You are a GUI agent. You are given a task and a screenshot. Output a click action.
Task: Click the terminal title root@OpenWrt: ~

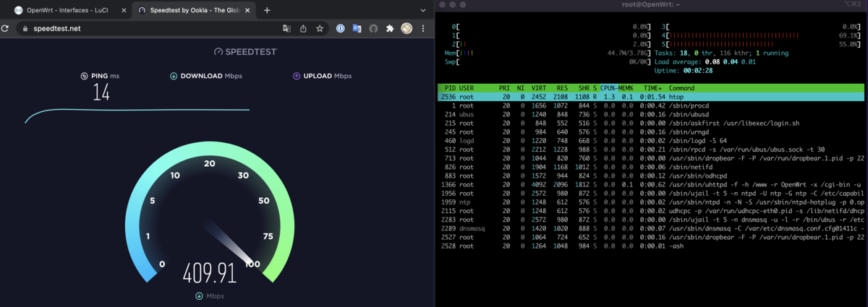650,4
